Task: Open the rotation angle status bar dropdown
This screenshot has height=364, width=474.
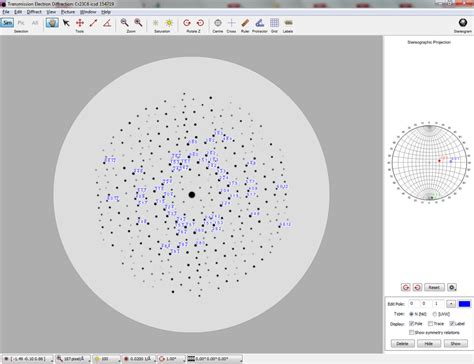Action: [x=171, y=359]
